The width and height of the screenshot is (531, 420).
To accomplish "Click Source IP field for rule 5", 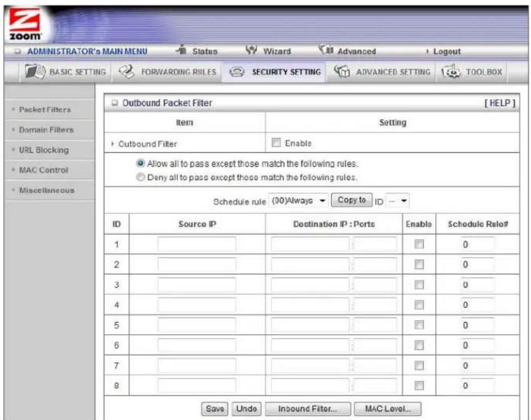I will click(x=197, y=325).
